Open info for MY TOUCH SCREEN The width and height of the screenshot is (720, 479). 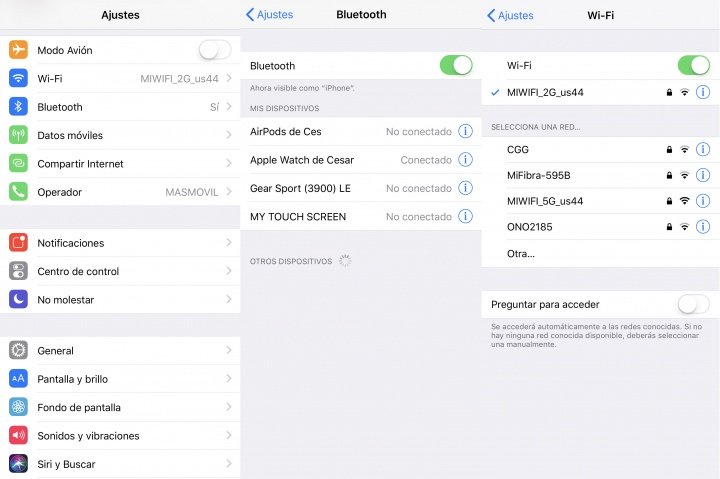click(x=465, y=216)
